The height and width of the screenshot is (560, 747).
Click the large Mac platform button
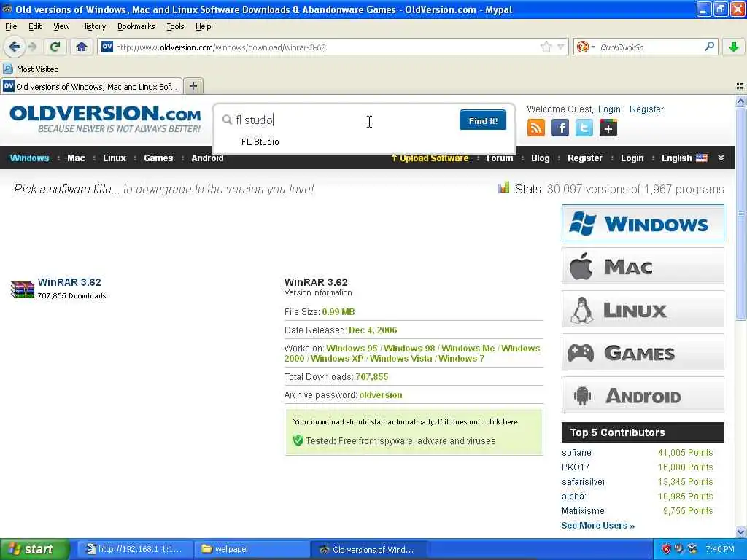[x=643, y=265]
